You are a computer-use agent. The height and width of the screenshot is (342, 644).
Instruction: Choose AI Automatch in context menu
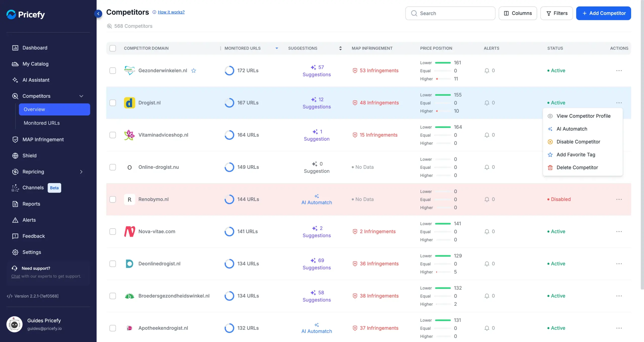click(x=583, y=129)
